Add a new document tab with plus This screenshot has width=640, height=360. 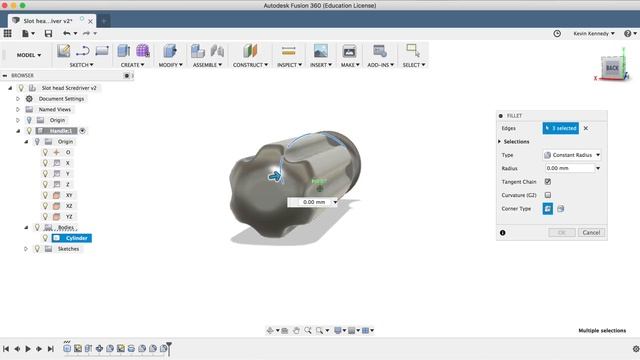(x=104, y=20)
